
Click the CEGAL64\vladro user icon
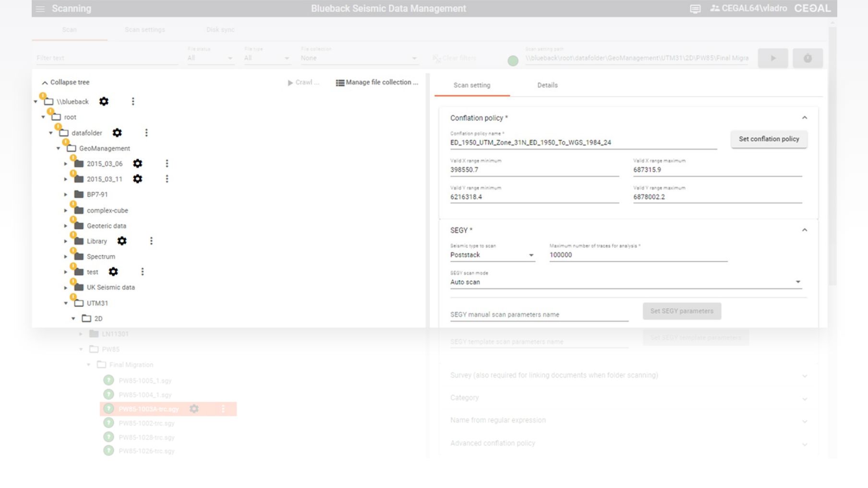tap(715, 8)
